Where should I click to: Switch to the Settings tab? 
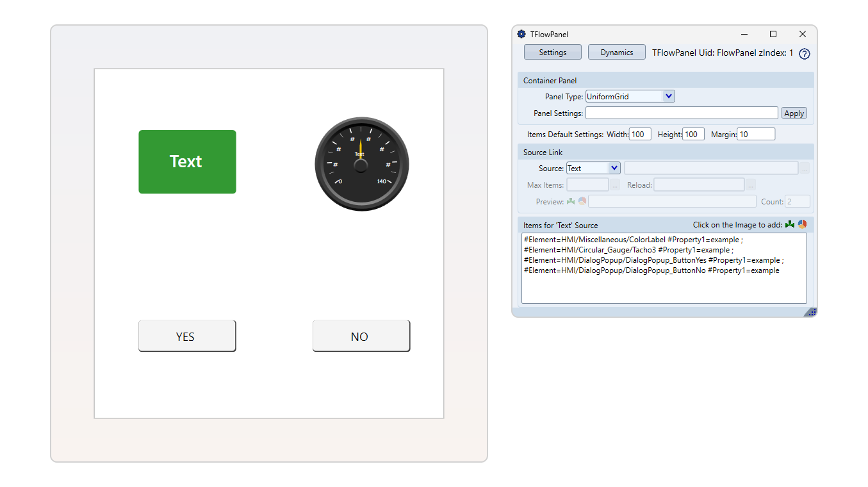pos(552,53)
